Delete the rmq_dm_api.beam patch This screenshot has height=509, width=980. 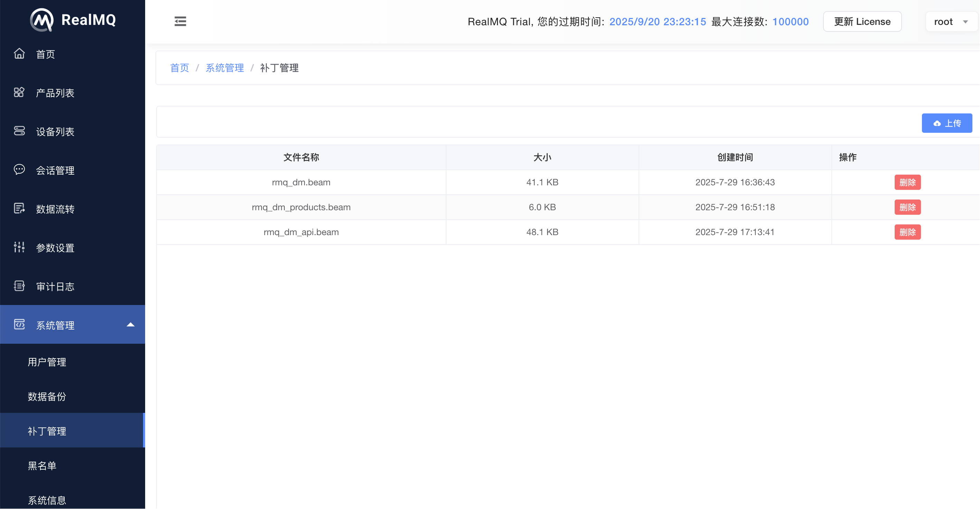[x=907, y=232]
